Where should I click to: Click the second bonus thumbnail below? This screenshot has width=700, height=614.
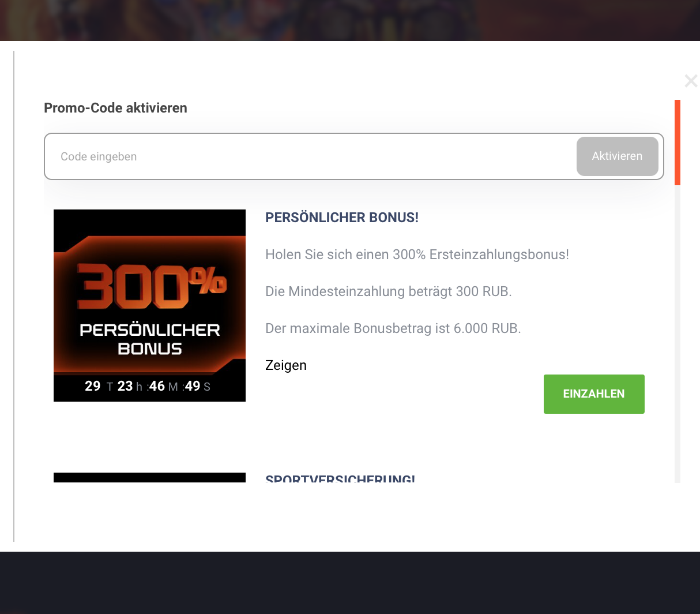tap(149, 477)
